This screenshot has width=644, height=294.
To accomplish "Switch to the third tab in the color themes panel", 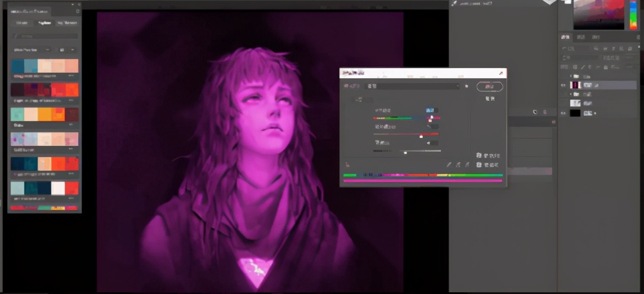I will coord(68,23).
